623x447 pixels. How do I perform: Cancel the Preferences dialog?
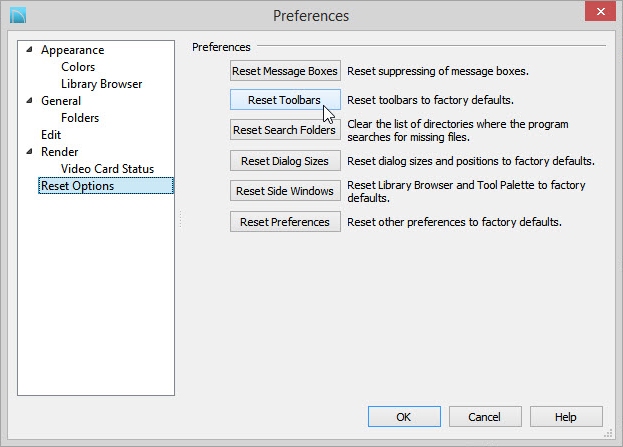point(485,416)
